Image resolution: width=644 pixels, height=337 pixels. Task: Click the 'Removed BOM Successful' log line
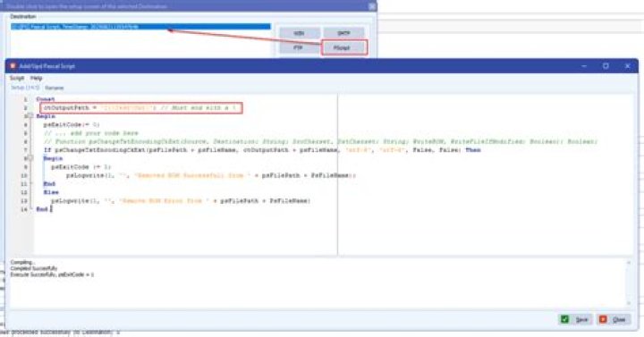coord(211,176)
